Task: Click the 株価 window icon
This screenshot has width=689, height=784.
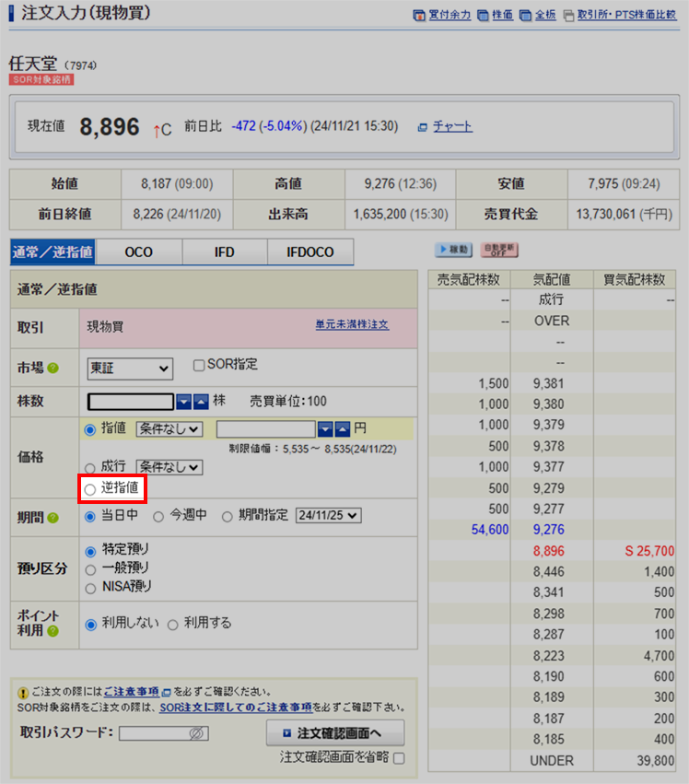Action: 483,16
